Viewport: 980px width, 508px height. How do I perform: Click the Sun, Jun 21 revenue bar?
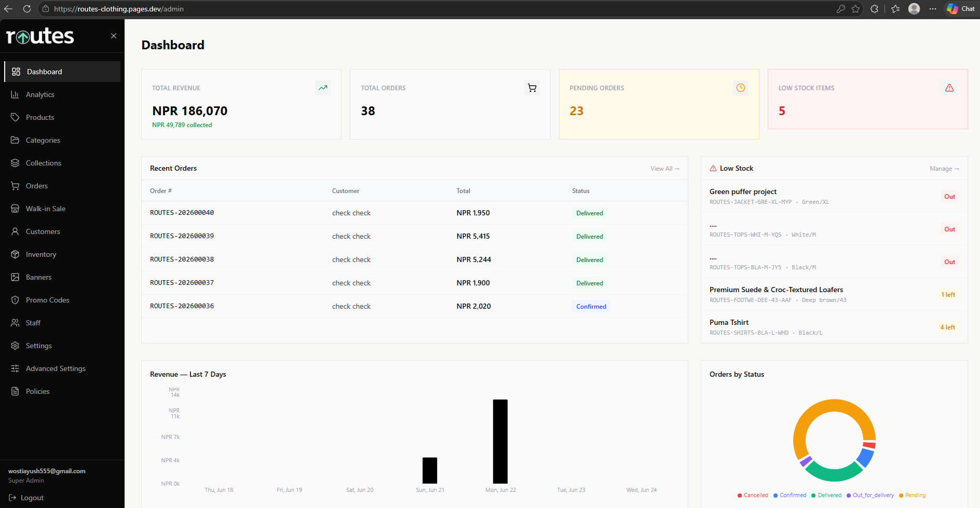click(x=430, y=471)
